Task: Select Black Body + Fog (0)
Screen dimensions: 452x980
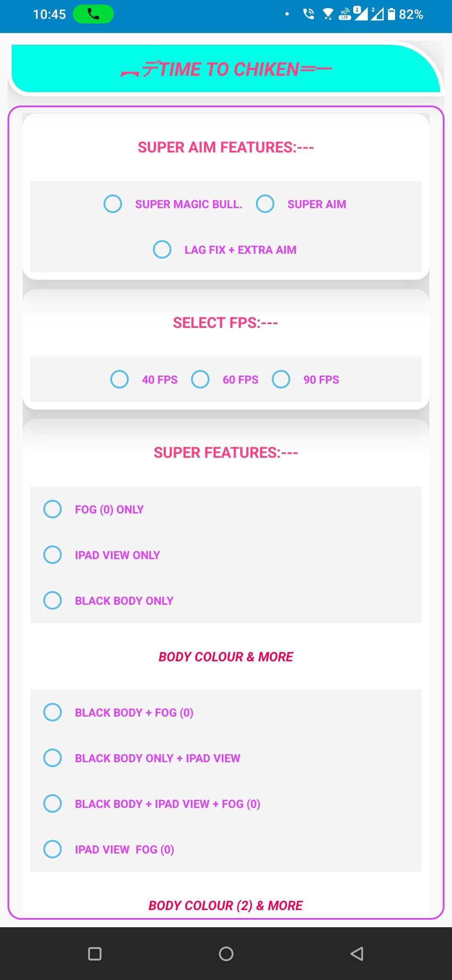Action: coord(53,712)
